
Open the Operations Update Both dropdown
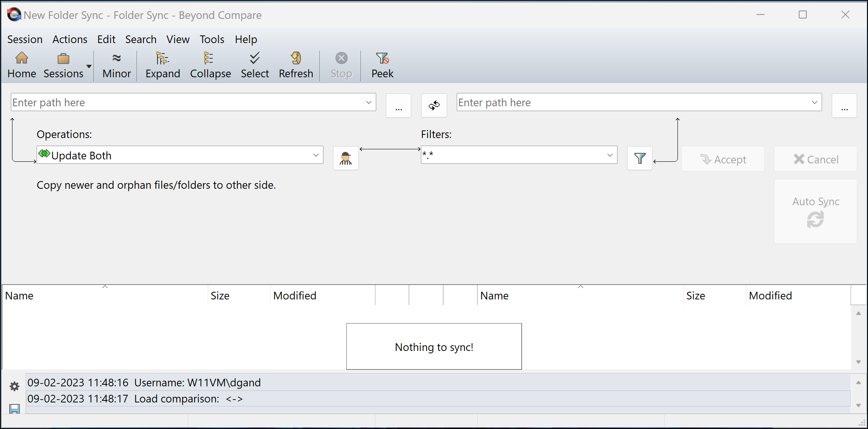[x=180, y=155]
